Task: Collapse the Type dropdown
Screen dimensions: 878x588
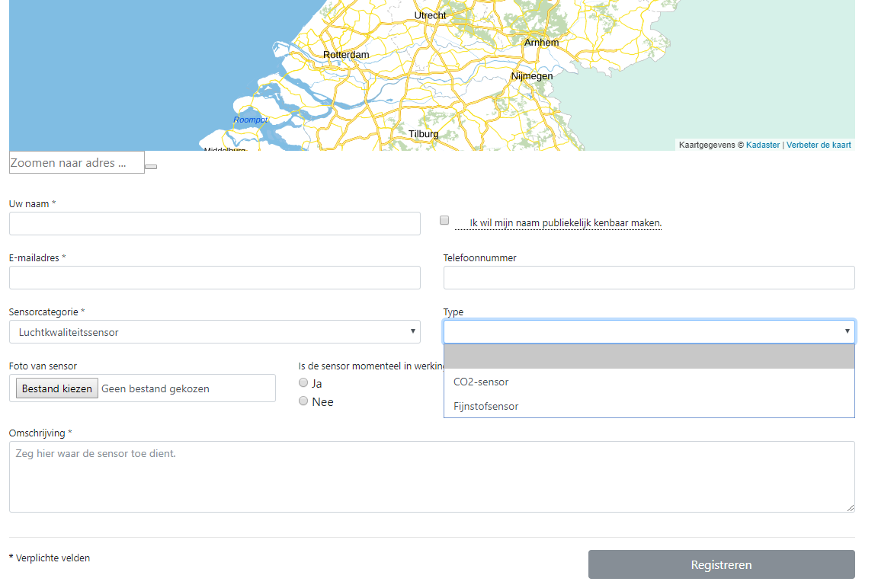Action: [x=649, y=331]
